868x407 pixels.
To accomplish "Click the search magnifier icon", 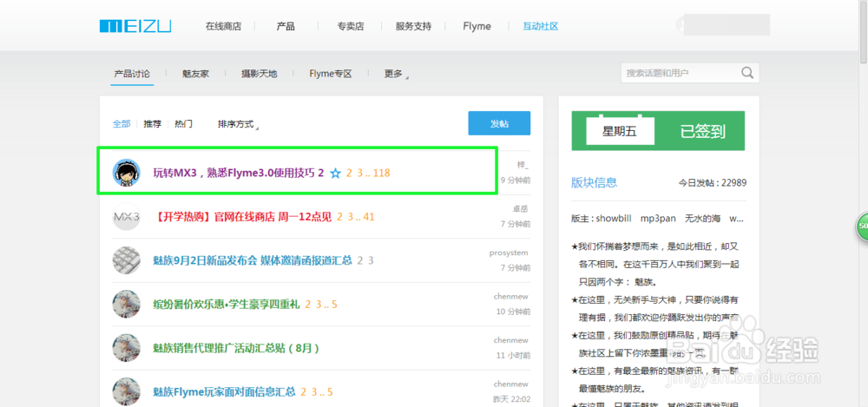I will (747, 73).
